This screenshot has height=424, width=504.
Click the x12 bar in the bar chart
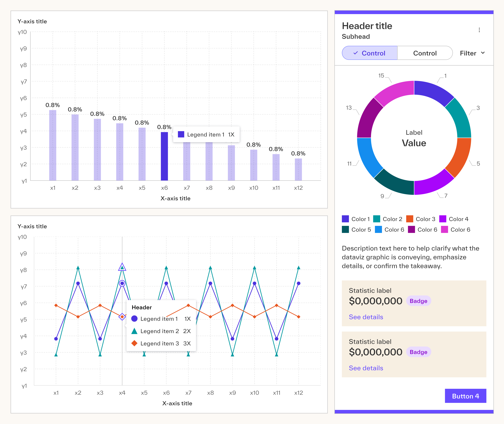tap(298, 169)
